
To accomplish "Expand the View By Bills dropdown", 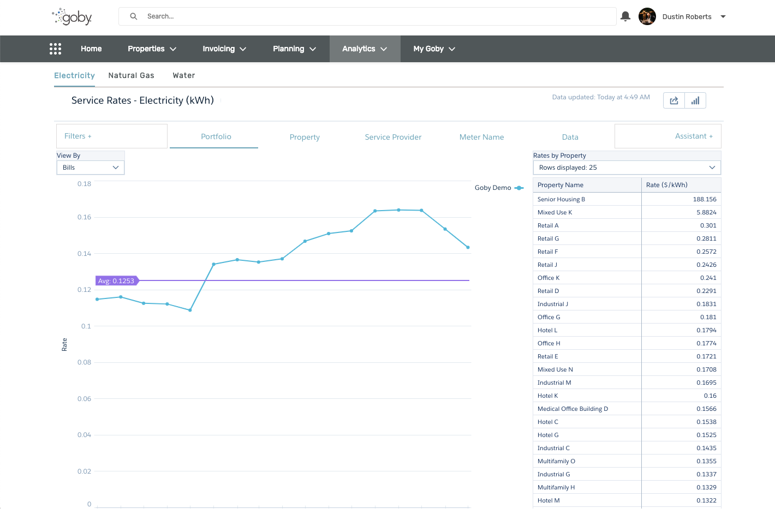I will pyautogui.click(x=91, y=168).
